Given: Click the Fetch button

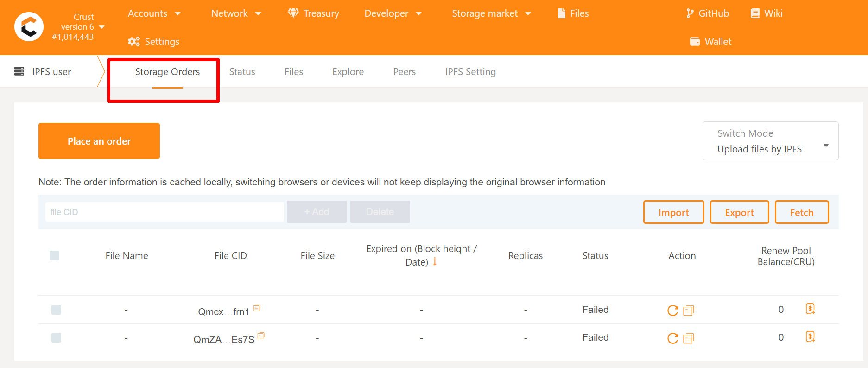Looking at the screenshot, I should (x=802, y=212).
